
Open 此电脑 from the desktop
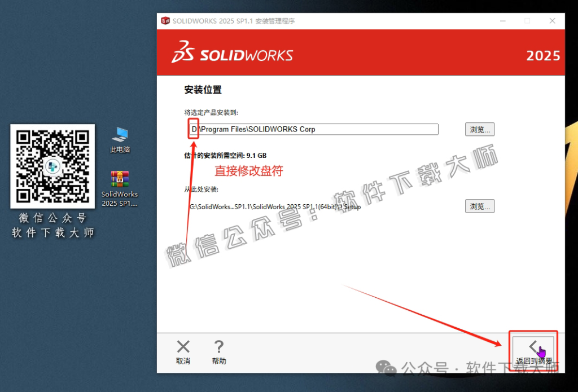(x=119, y=135)
